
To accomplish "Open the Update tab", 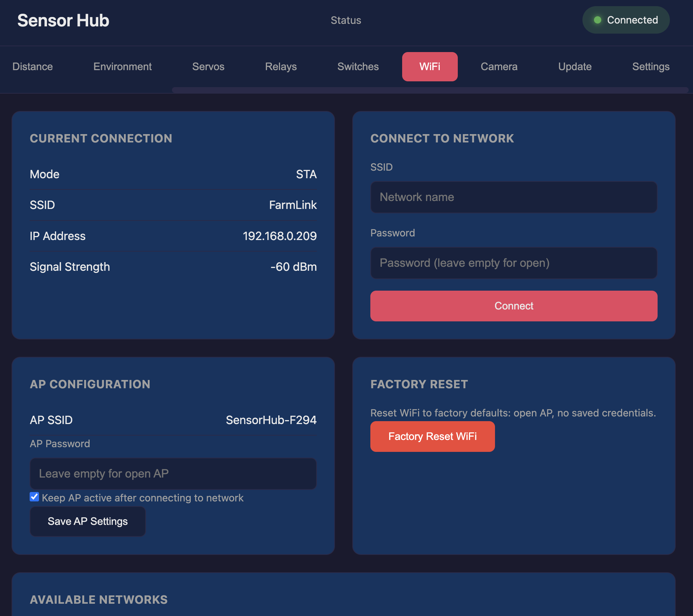I will [x=574, y=67].
